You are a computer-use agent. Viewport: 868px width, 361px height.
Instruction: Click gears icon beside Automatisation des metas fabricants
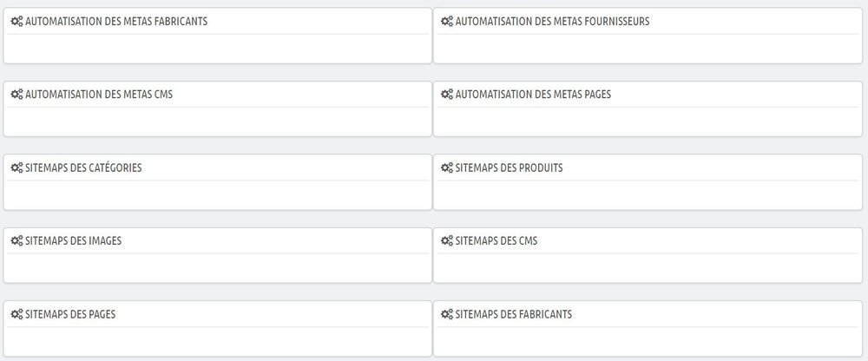[16, 22]
